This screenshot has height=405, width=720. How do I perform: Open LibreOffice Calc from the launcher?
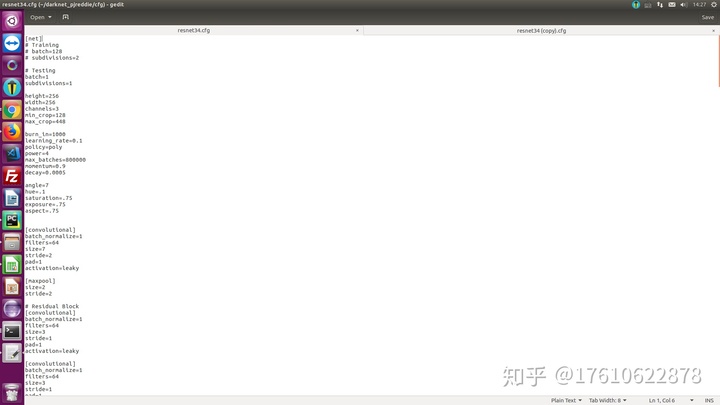click(x=12, y=264)
